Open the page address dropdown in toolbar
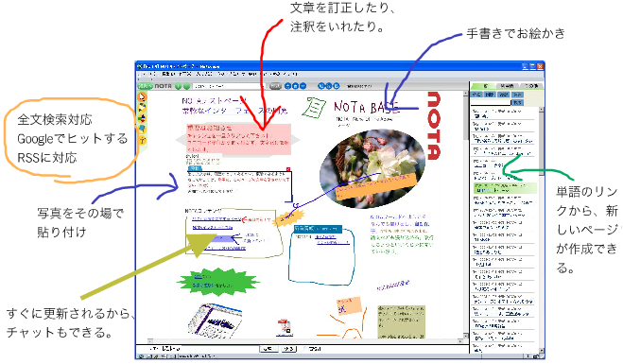The image size is (623, 364). click(229, 86)
